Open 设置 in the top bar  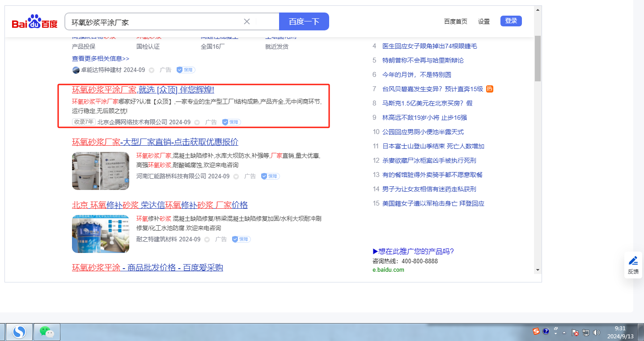click(483, 21)
